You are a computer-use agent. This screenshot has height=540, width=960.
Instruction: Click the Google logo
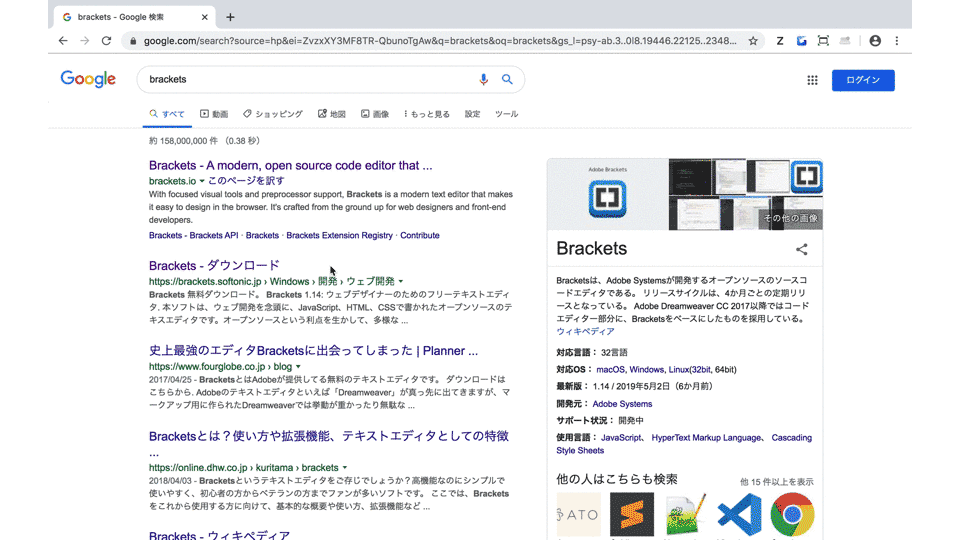pos(88,79)
